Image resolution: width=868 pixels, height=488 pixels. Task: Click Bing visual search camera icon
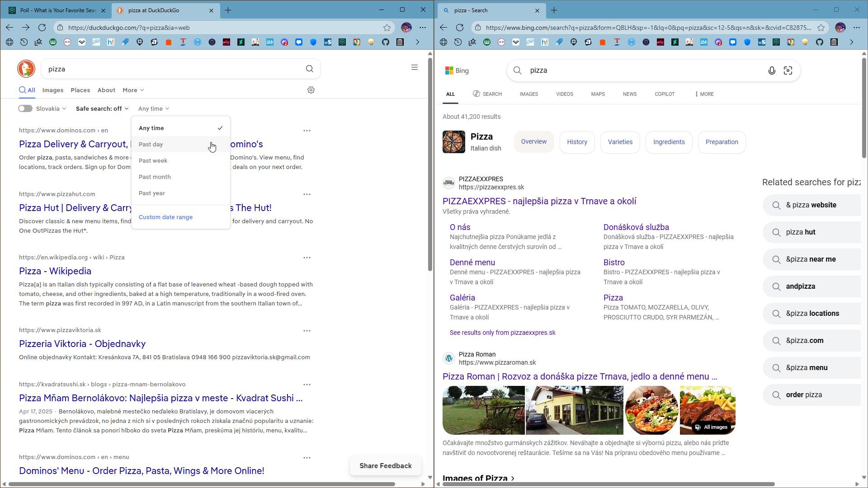(x=788, y=70)
